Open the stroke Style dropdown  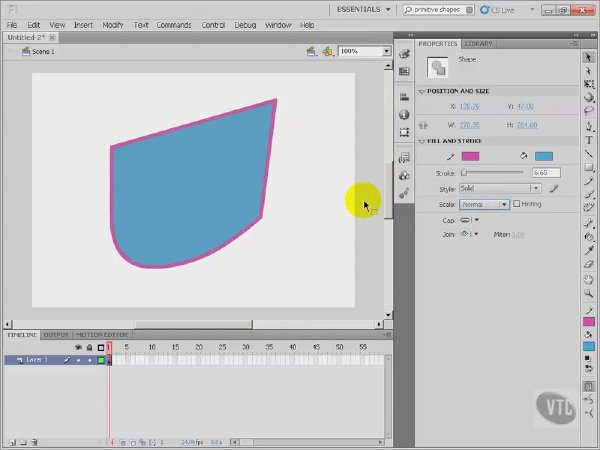click(x=500, y=188)
